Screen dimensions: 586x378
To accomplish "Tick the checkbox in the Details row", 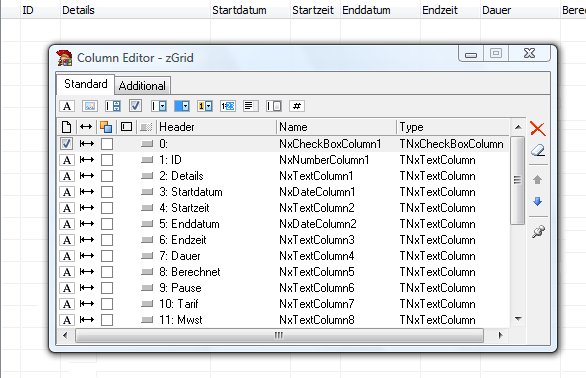I will tap(107, 176).
